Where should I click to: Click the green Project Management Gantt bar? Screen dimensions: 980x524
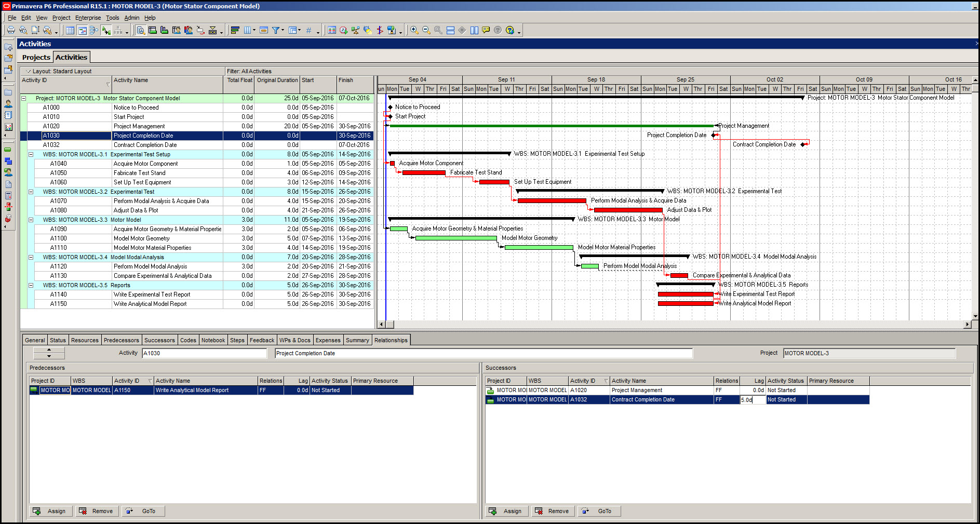pos(552,126)
